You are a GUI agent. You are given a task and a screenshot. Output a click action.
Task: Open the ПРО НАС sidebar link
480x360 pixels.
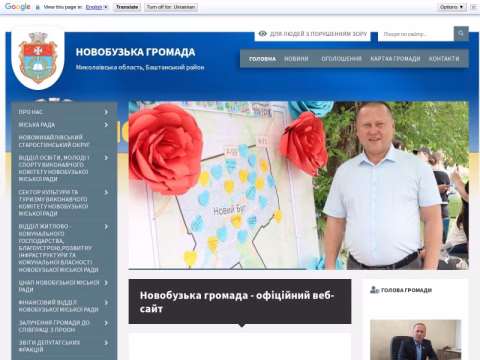(31, 112)
